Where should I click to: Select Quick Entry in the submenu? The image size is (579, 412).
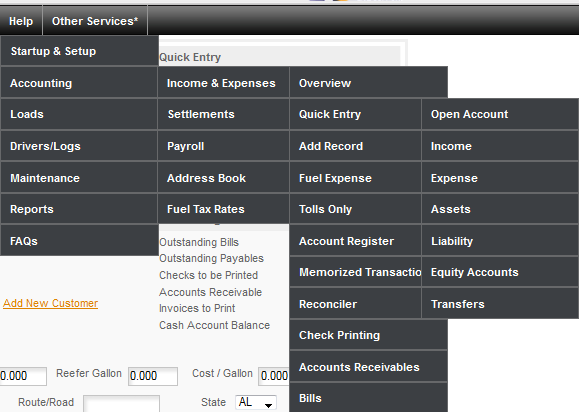pyautogui.click(x=355, y=114)
